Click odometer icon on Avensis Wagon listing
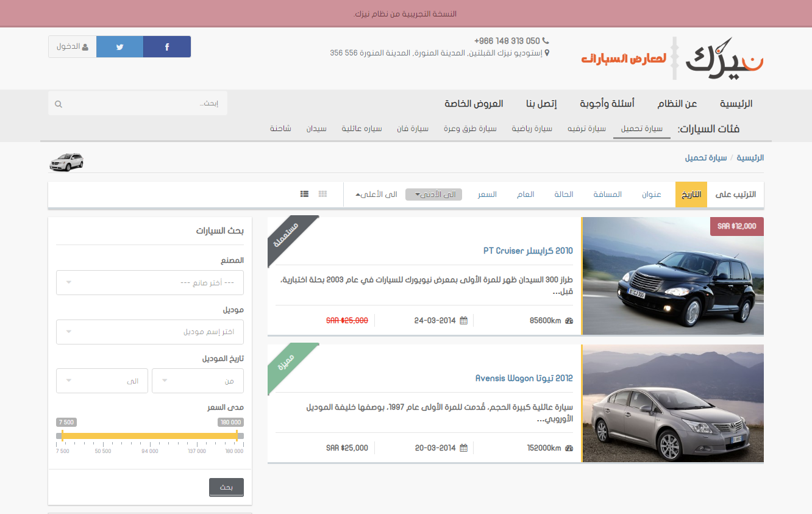This screenshot has height=514, width=812. [x=569, y=448]
